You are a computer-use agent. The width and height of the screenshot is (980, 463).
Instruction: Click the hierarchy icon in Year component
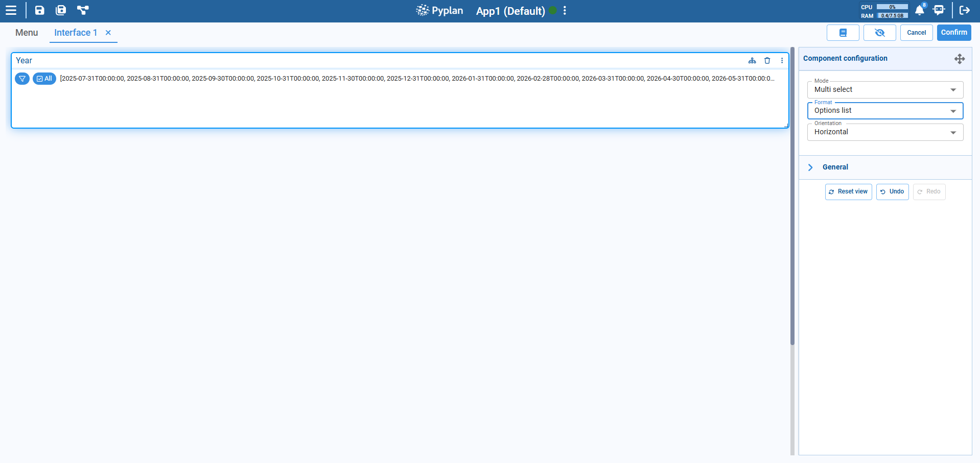click(752, 61)
